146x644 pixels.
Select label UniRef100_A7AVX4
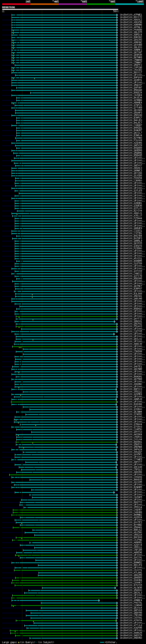point(131,620)
